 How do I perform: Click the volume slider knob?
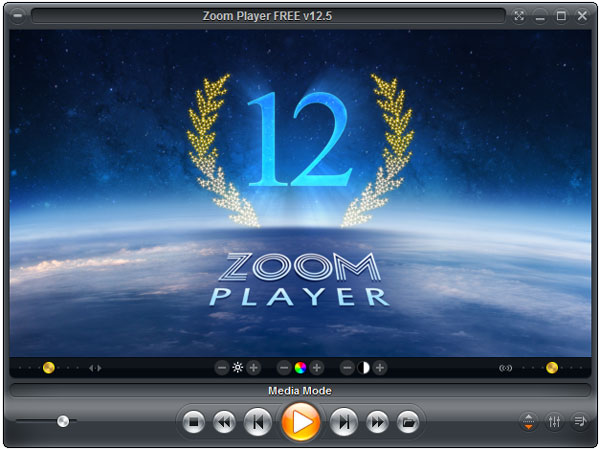pyautogui.click(x=63, y=421)
